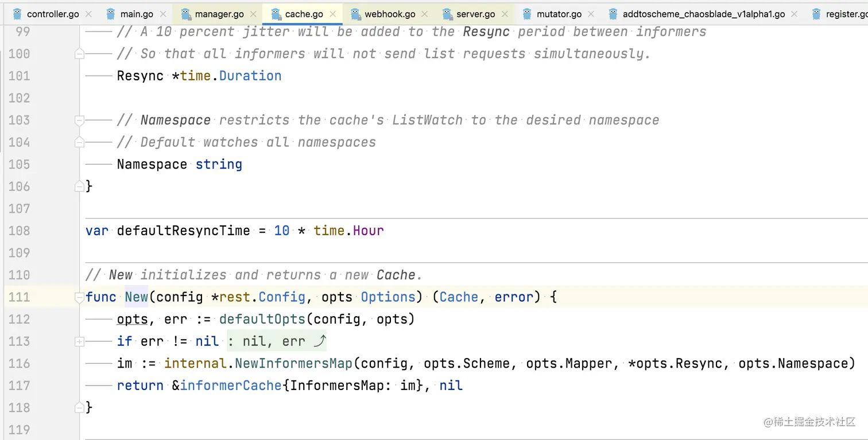Click the locked gopher icon on manager.go tab

pos(185,14)
